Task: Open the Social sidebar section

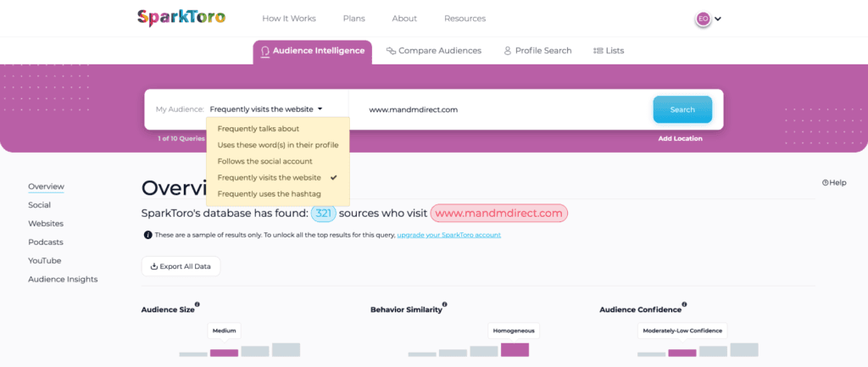Action: [x=39, y=205]
